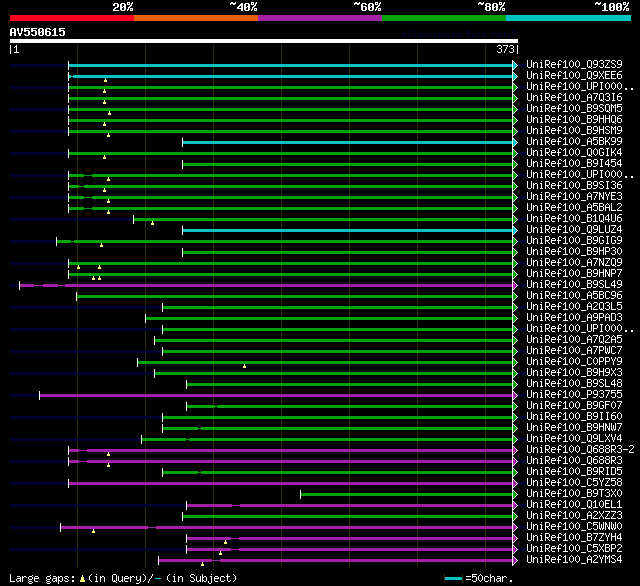Click the UniRef100_C5WNW0 label
Screen dimensions: 640x586
(x=574, y=527)
